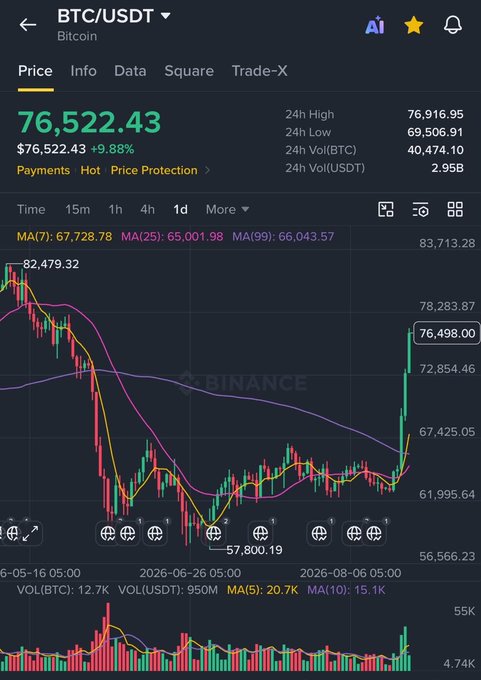Tap the VOL(BTC): 12.7K label
The width and height of the screenshot is (481, 680).
pyautogui.click(x=63, y=590)
